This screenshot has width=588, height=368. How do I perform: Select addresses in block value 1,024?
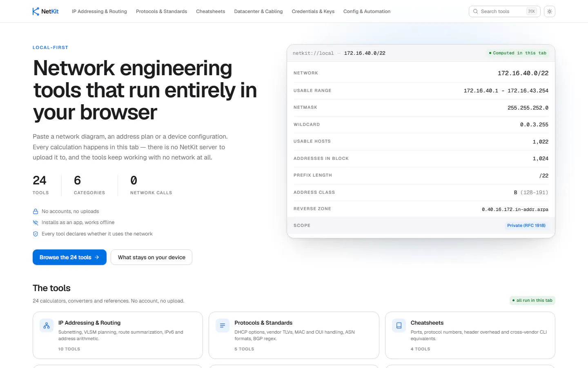[x=541, y=159]
